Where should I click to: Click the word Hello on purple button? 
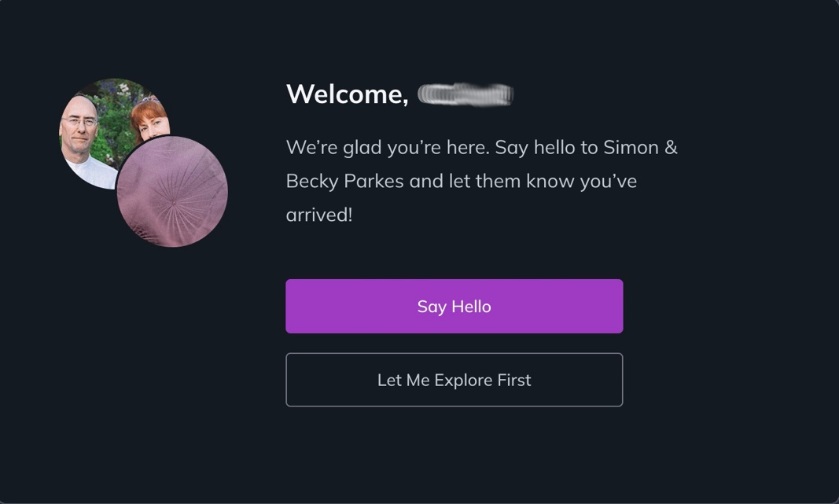(472, 307)
